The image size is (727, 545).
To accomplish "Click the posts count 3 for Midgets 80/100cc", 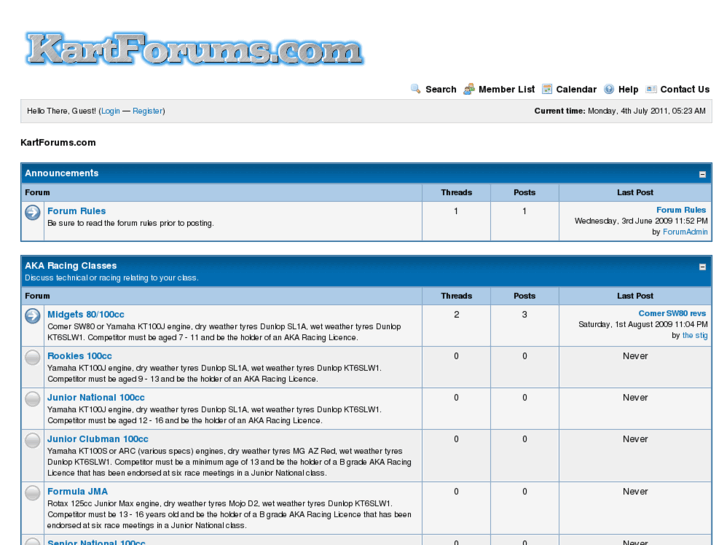I will point(524,314).
